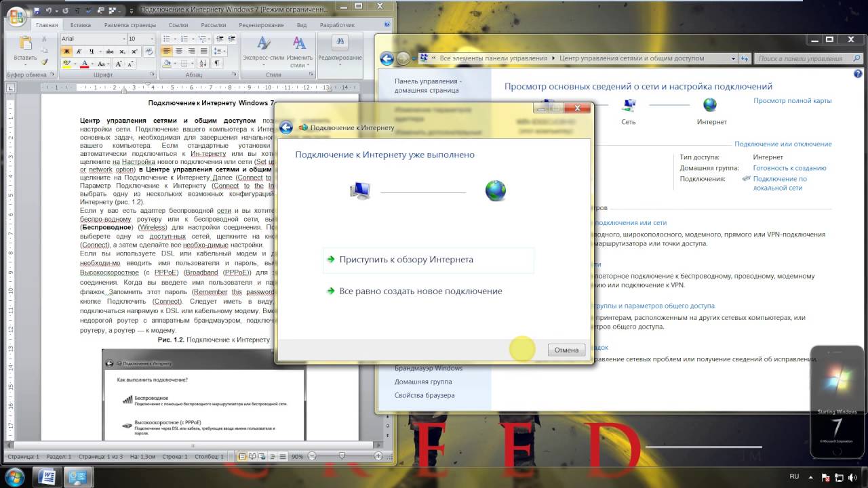Click Undo arrow in Word quick access toolbar
This screenshot has height=488, width=868.
tap(50, 9)
